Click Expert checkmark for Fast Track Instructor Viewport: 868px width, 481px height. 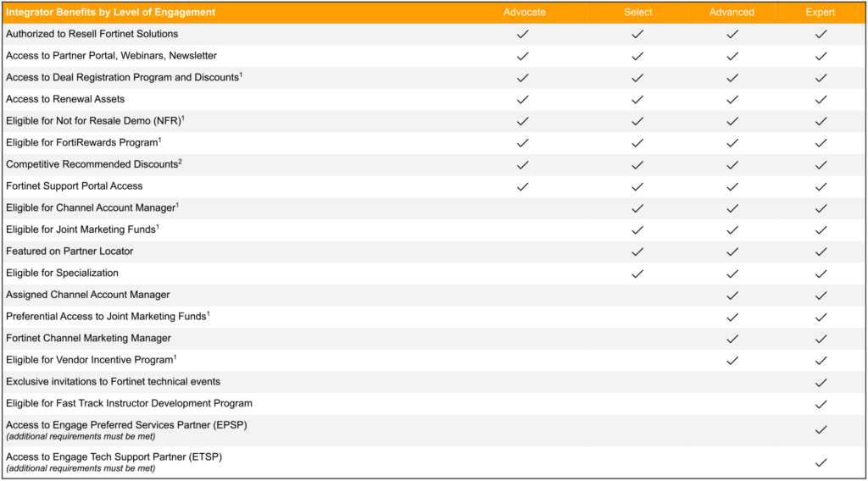[821, 404]
